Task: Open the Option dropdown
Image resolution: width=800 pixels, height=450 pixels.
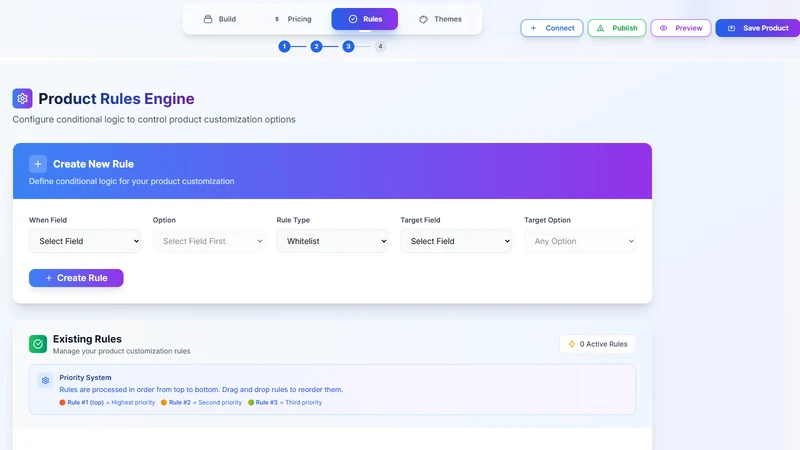Action: (209, 241)
